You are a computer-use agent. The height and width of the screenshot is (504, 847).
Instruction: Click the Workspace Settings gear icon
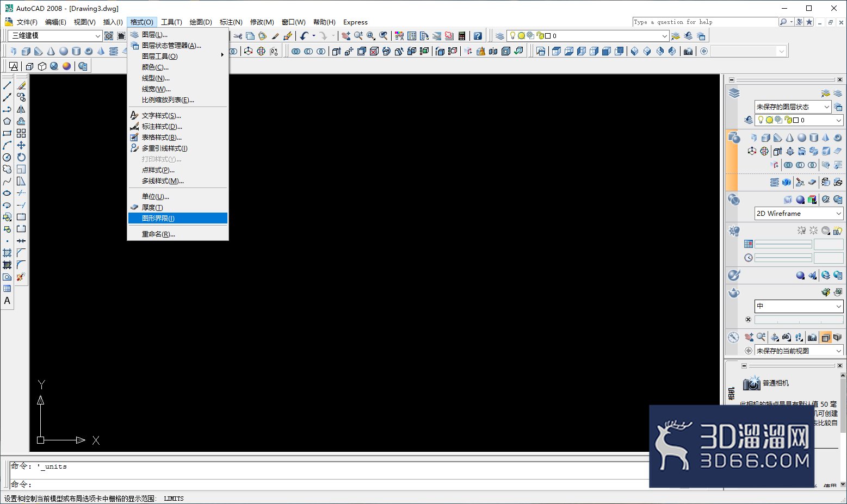109,36
